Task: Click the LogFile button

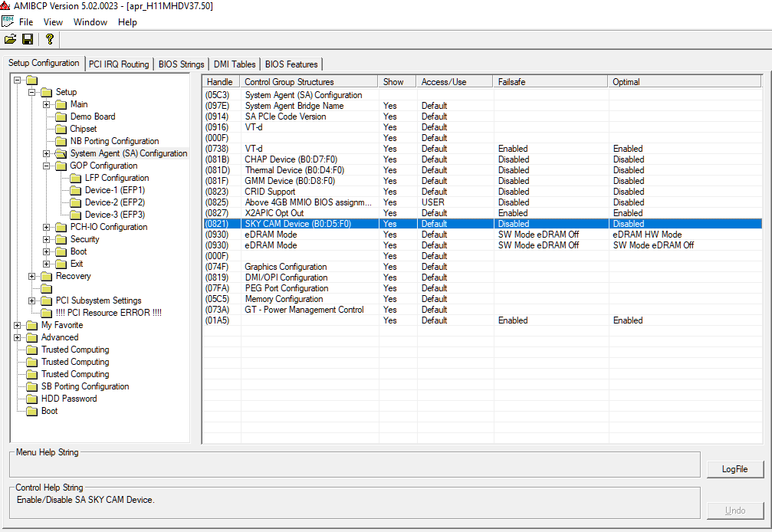Action: (x=735, y=469)
